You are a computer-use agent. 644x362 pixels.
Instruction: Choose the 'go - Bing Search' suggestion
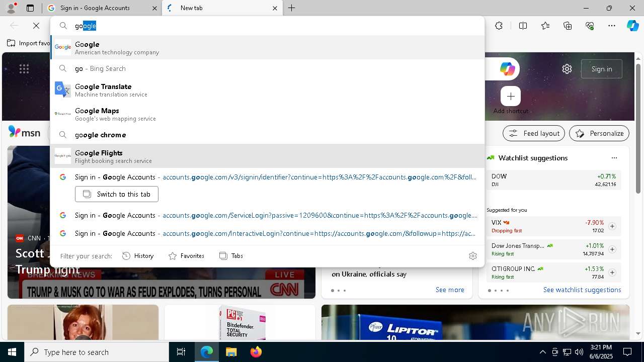click(x=267, y=68)
